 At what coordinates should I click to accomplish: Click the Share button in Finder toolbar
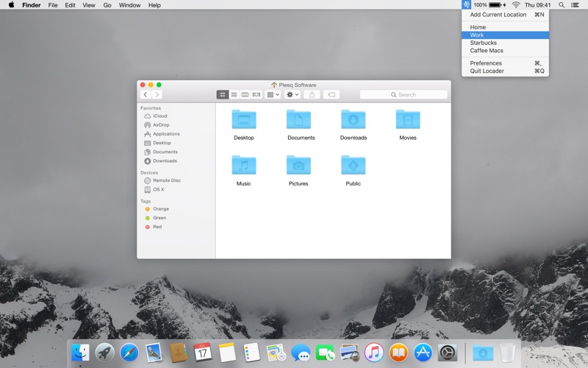coord(312,95)
